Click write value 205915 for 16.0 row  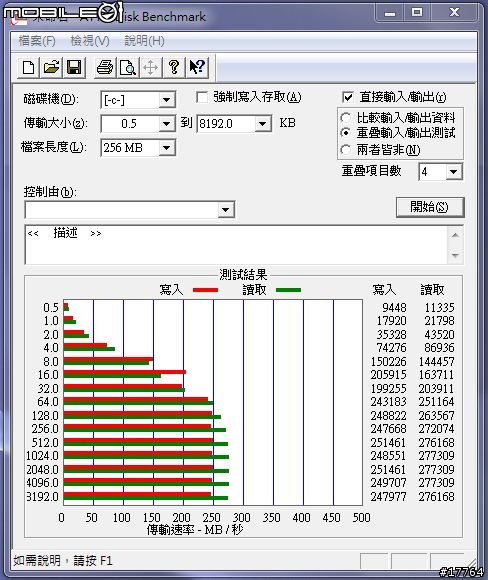click(x=388, y=375)
